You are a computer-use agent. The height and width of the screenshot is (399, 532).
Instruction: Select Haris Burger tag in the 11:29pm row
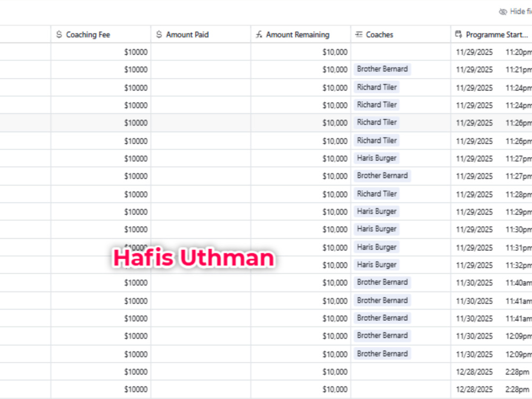pos(377,212)
